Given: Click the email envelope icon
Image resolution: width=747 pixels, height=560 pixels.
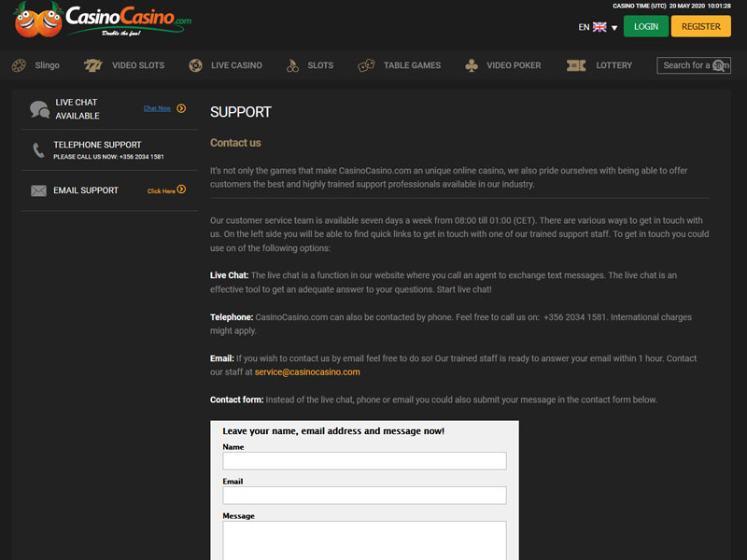Looking at the screenshot, I should pyautogui.click(x=38, y=190).
